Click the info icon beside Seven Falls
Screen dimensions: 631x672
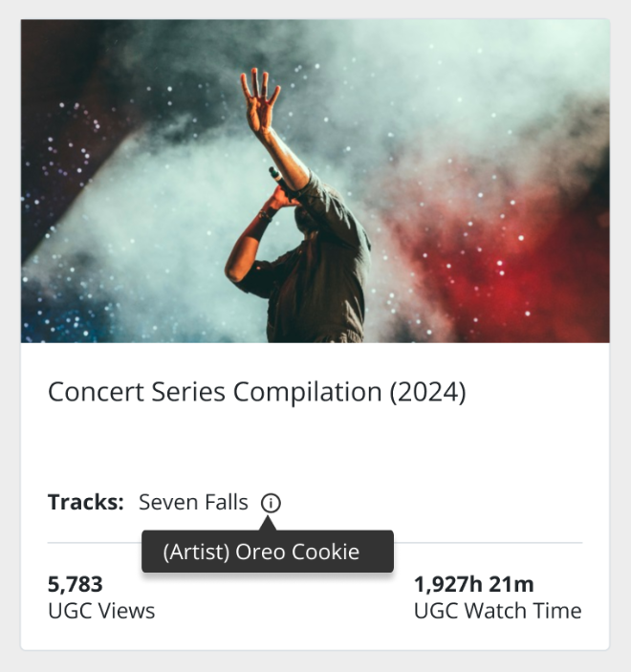271,503
